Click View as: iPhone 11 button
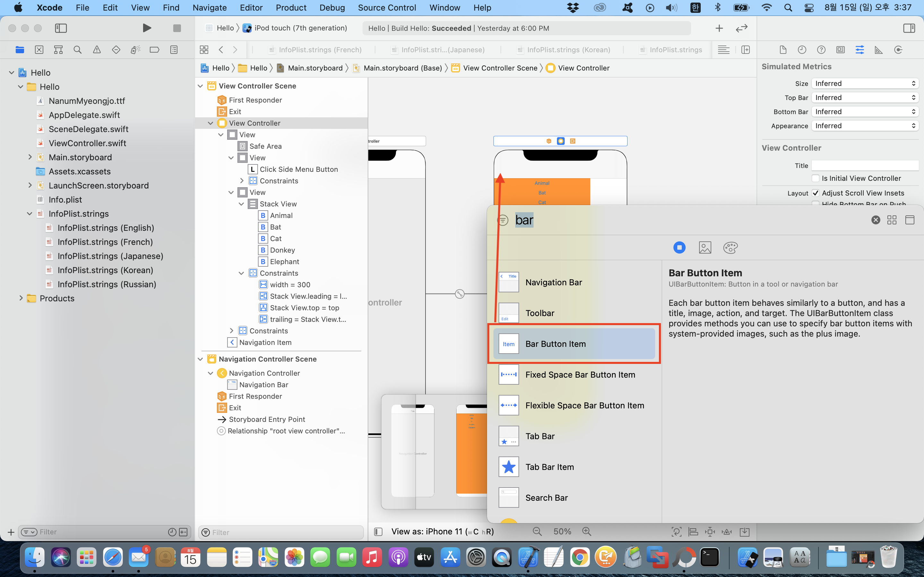The height and width of the screenshot is (577, 924). tap(442, 531)
